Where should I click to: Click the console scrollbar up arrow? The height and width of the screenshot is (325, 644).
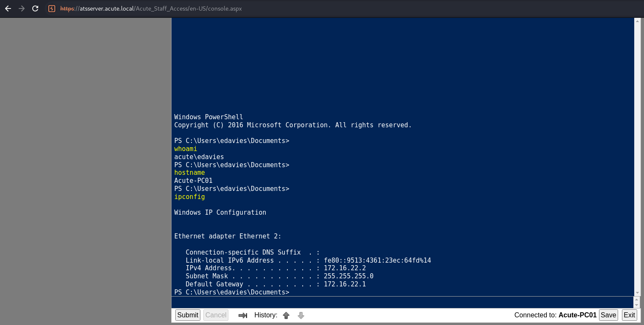point(637,21)
